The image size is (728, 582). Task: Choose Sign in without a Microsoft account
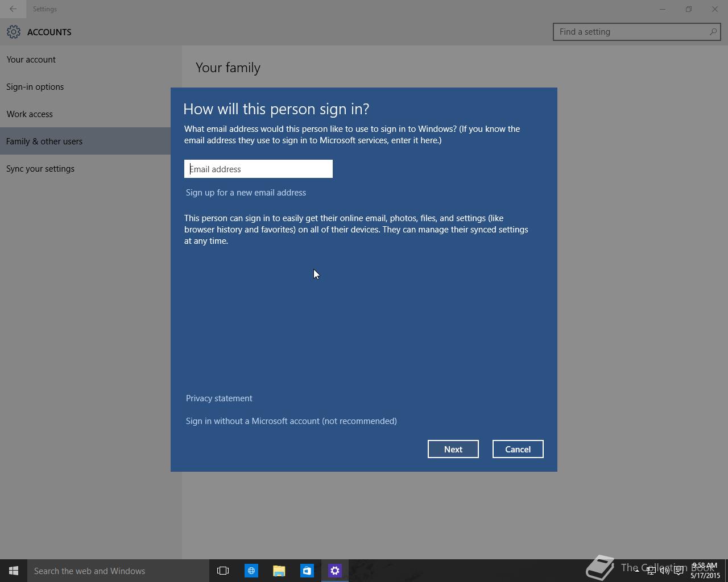(x=291, y=421)
